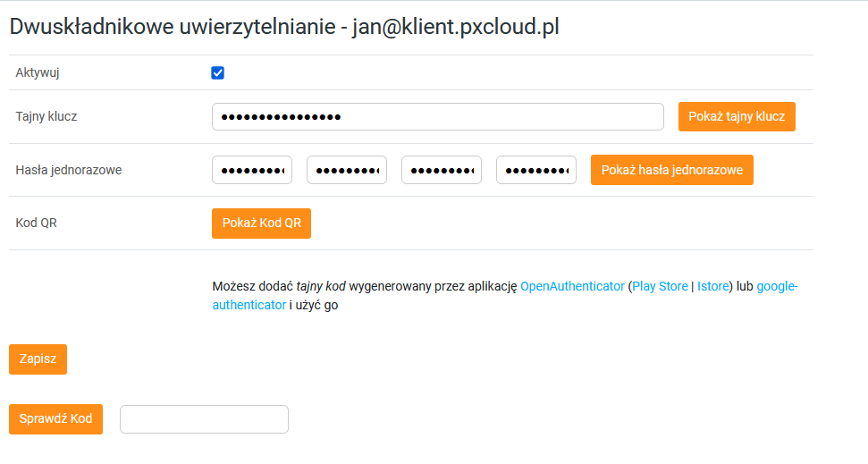Focus the second one-time password field
The height and width of the screenshot is (464, 868).
(x=347, y=170)
